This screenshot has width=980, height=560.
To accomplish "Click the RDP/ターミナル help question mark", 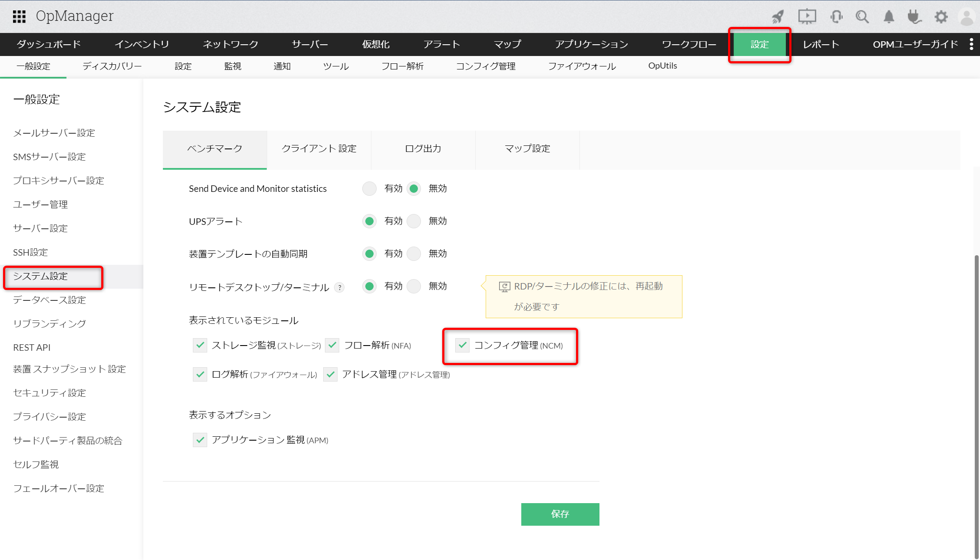I will coord(340,287).
